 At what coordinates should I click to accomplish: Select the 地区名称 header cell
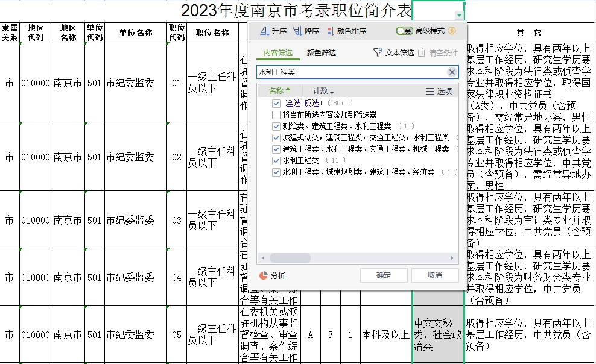pyautogui.click(x=68, y=33)
